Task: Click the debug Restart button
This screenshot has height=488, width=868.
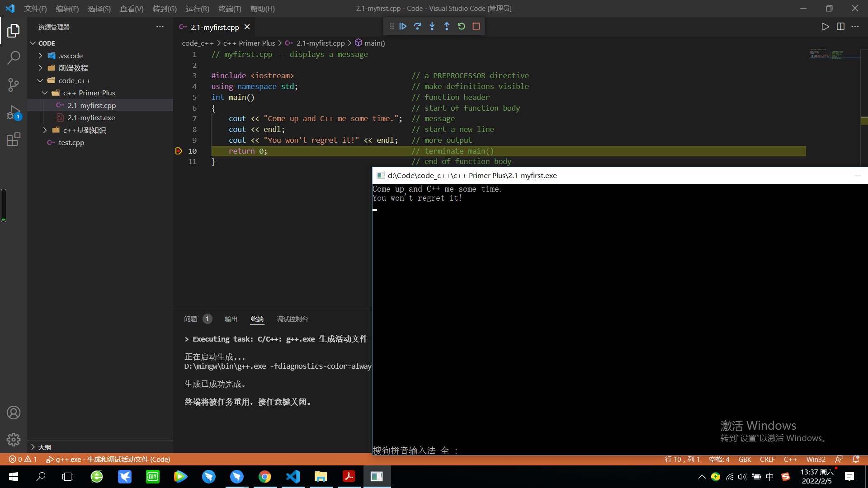Action: 461,26
